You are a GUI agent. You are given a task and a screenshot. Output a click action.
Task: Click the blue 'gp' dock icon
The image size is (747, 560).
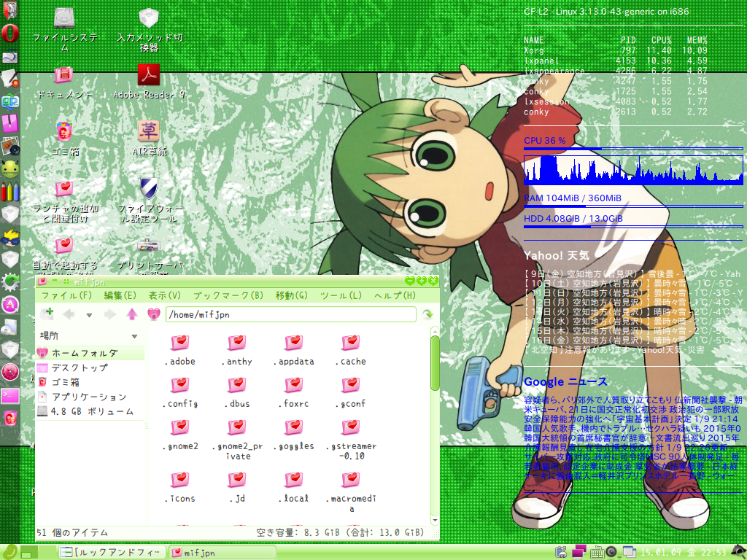9,101
